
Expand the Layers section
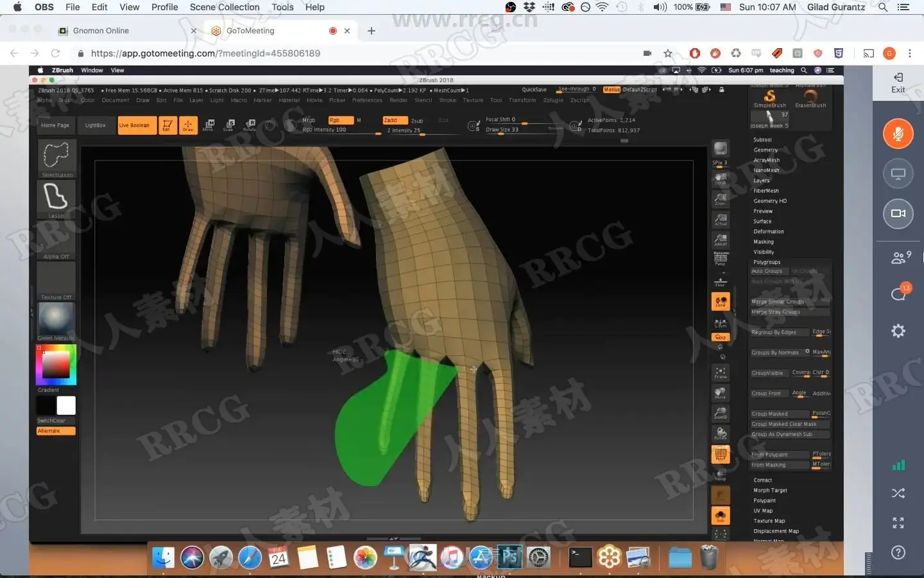click(x=761, y=180)
